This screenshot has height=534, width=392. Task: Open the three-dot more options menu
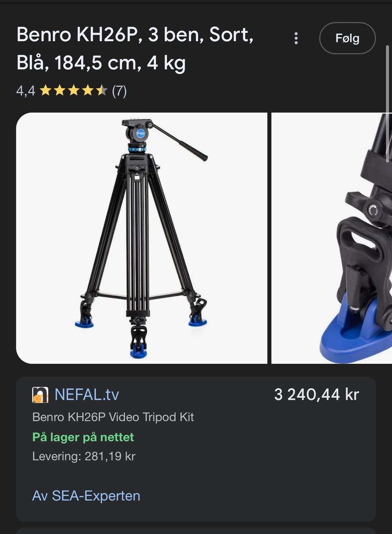point(296,38)
